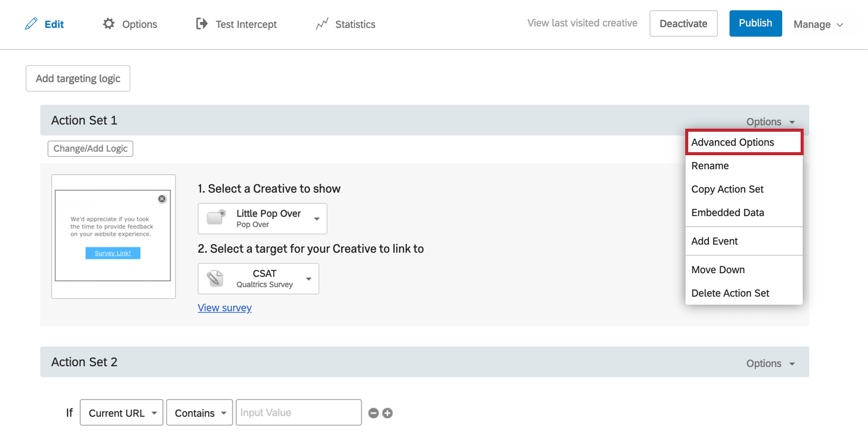Click the Publish button
This screenshot has height=434, width=868.
pos(755,23)
